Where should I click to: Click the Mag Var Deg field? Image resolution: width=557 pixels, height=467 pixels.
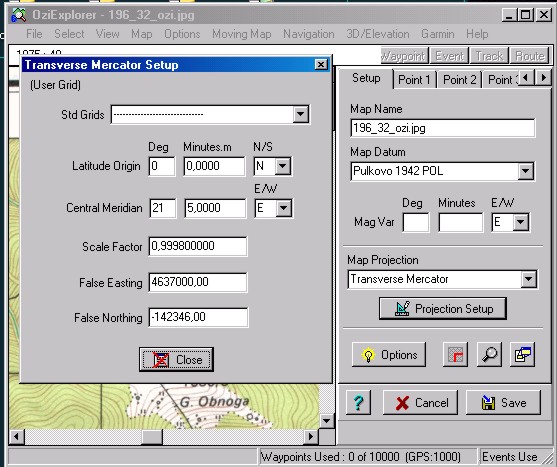tap(416, 222)
